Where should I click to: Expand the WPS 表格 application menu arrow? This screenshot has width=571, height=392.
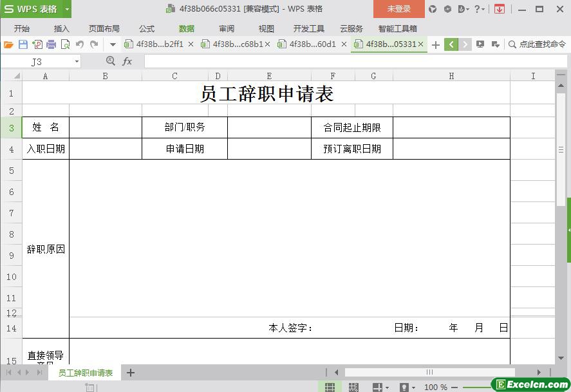pyautogui.click(x=67, y=9)
